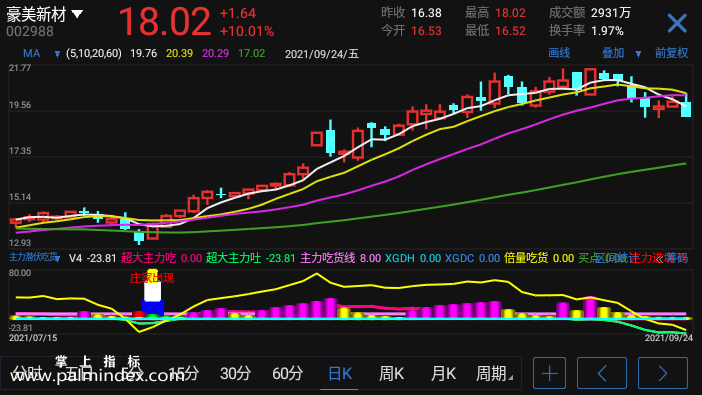The width and height of the screenshot is (702, 395).
Task: Select the 60分 timeframe tab
Action: [x=287, y=373]
